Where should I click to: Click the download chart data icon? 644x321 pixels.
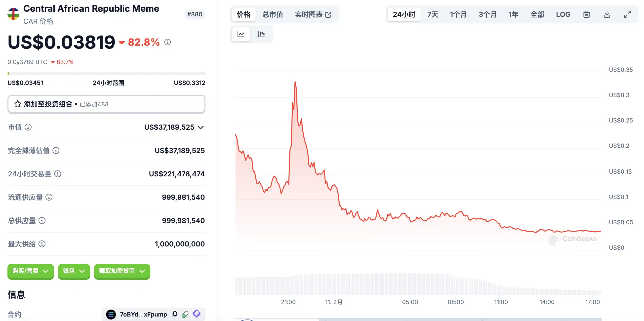tap(607, 14)
